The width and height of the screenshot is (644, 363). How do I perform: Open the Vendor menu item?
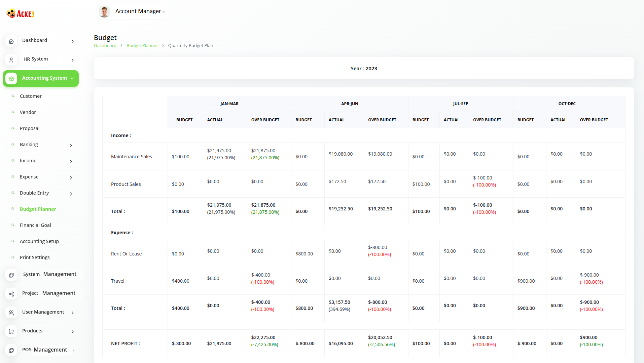28,112
